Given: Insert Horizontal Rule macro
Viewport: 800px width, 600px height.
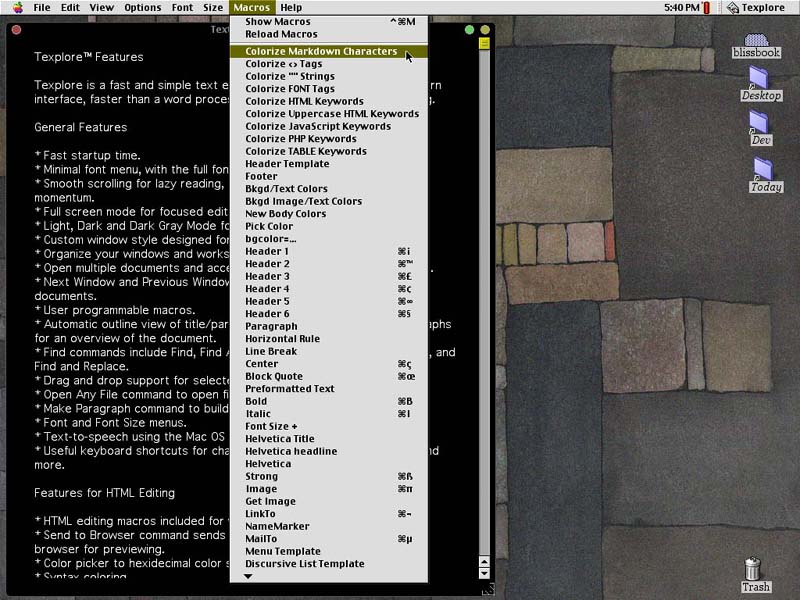Looking at the screenshot, I should pos(329,339).
